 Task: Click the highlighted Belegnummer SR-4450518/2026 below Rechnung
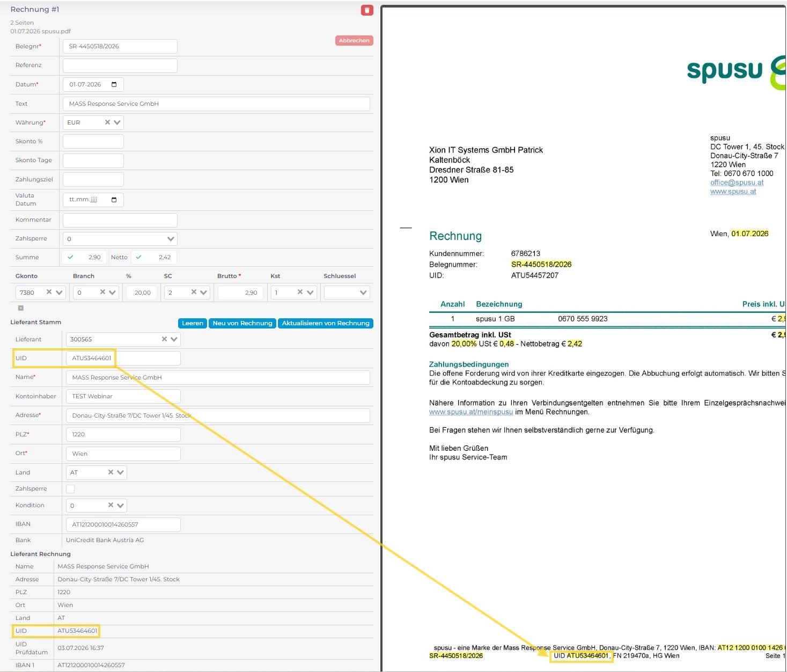tap(541, 264)
